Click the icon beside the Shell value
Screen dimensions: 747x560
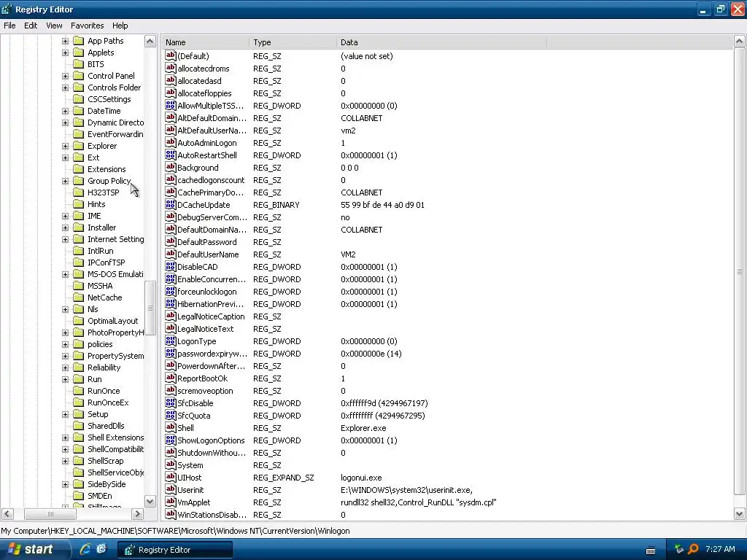171,427
